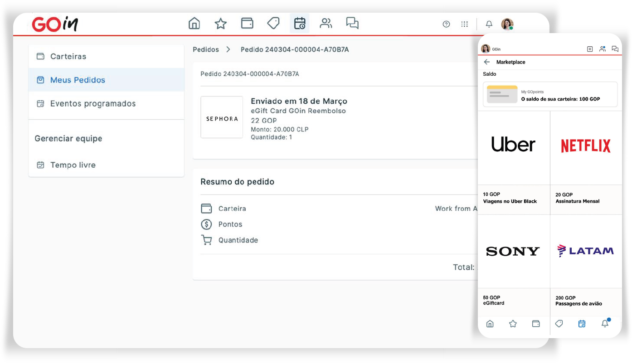
Task: Click 'eGift Card GOin Reembolso' text
Action: (x=298, y=111)
